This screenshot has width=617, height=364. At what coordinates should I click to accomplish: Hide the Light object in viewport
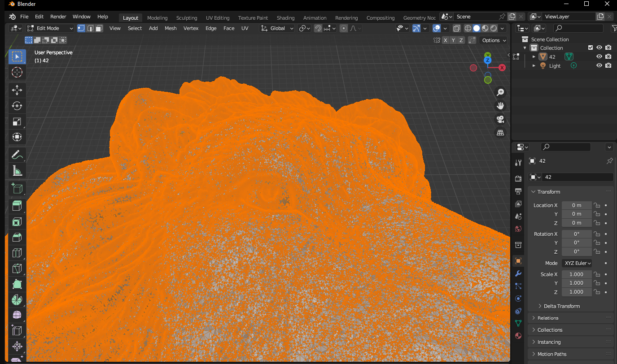coord(599,65)
